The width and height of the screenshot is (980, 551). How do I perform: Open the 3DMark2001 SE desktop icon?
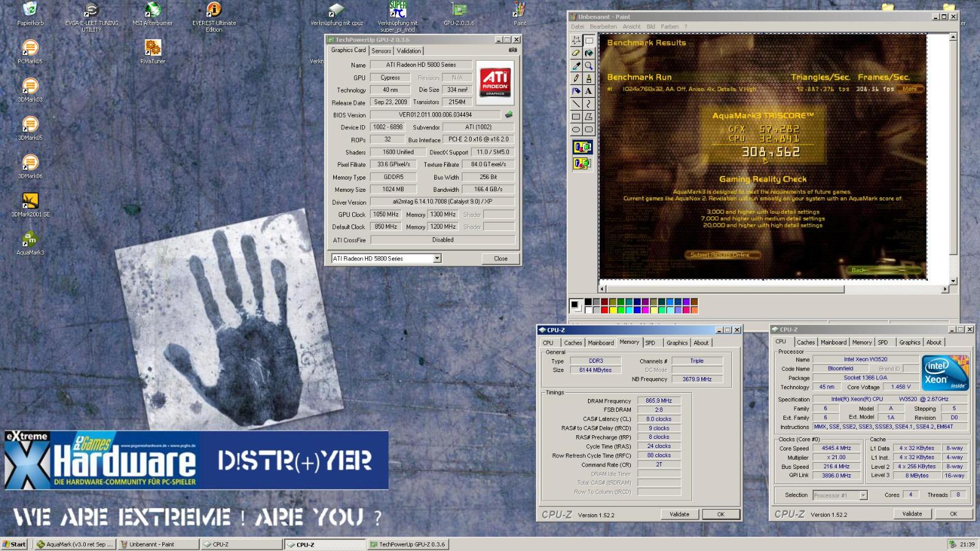30,205
